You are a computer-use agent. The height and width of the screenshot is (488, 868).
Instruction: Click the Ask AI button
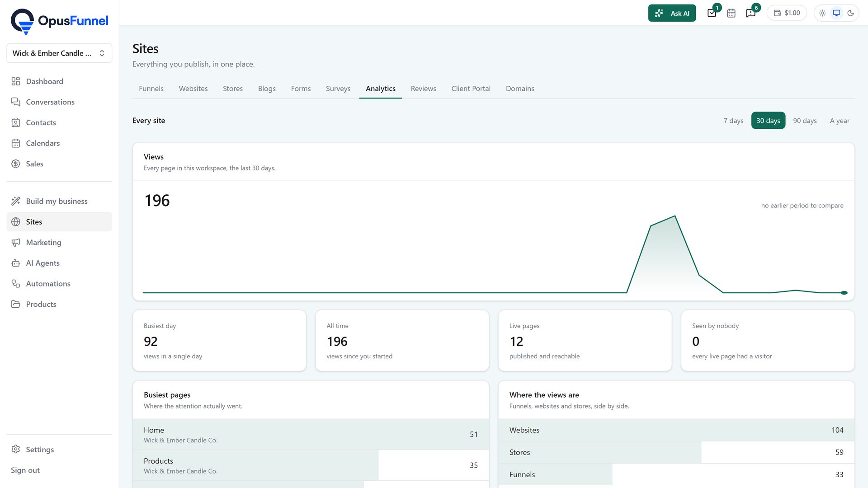(672, 13)
